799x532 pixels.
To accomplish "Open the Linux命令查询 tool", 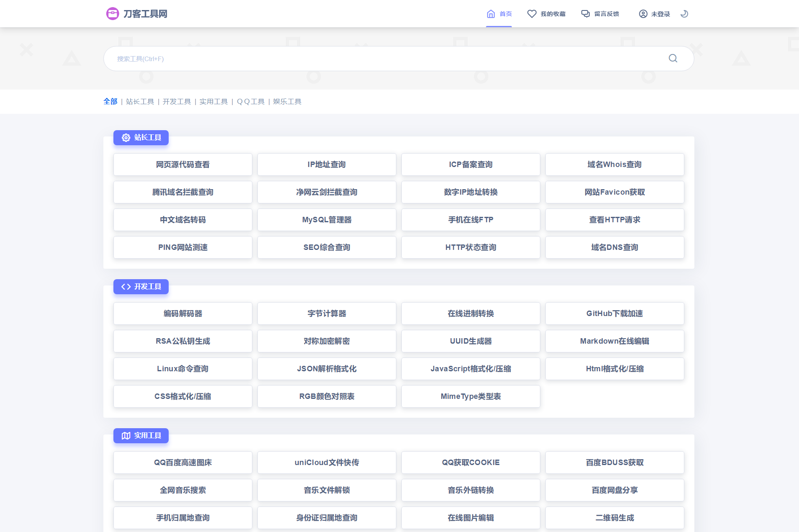I will pyautogui.click(x=183, y=369).
